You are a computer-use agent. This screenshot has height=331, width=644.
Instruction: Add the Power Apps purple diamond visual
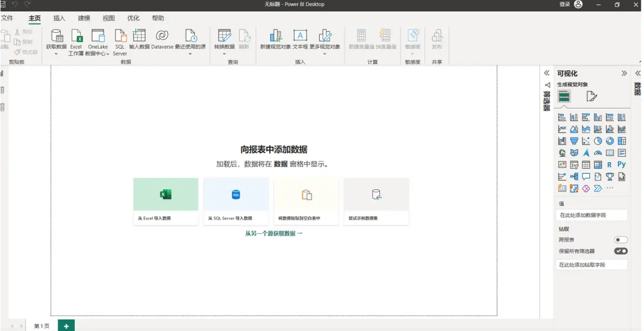click(586, 188)
